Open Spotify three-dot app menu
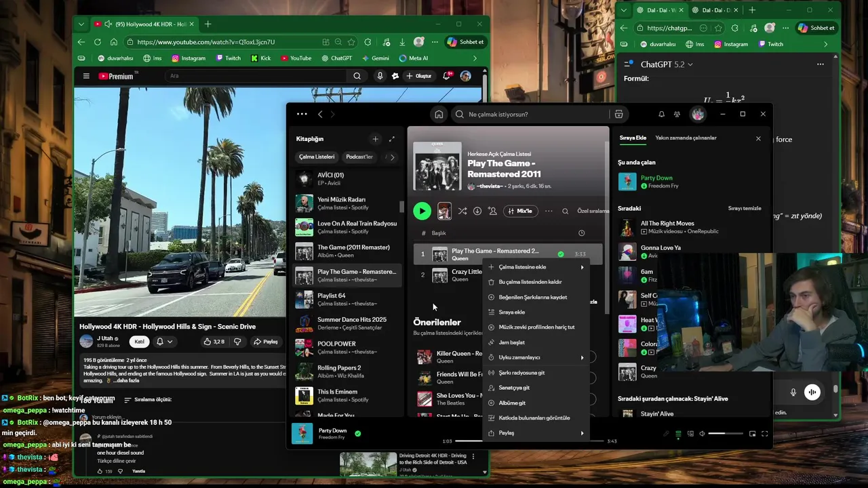This screenshot has height=488, width=868. 302,115
